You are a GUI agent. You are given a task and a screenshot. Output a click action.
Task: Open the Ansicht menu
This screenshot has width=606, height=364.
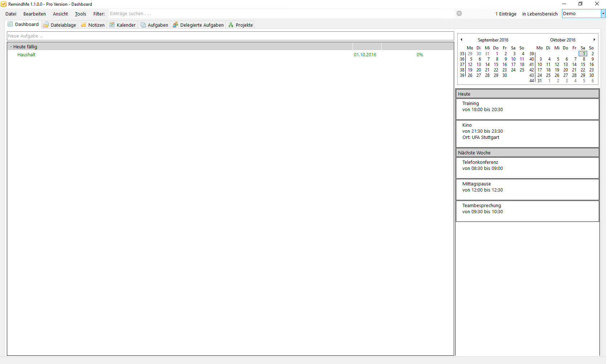[x=60, y=14]
